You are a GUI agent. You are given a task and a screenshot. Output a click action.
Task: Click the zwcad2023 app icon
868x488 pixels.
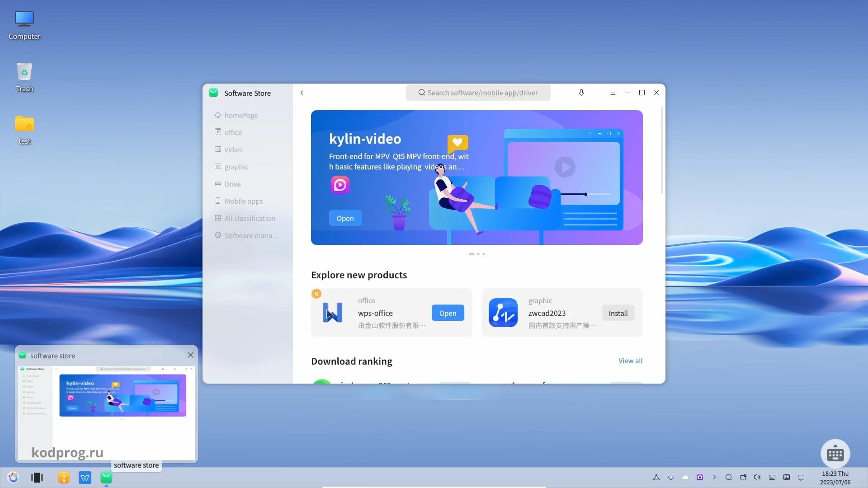coord(503,313)
